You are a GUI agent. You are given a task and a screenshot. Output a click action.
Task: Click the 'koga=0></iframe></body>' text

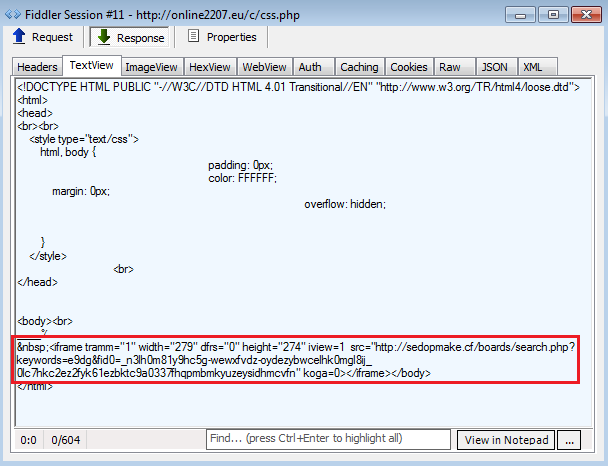coord(367,373)
